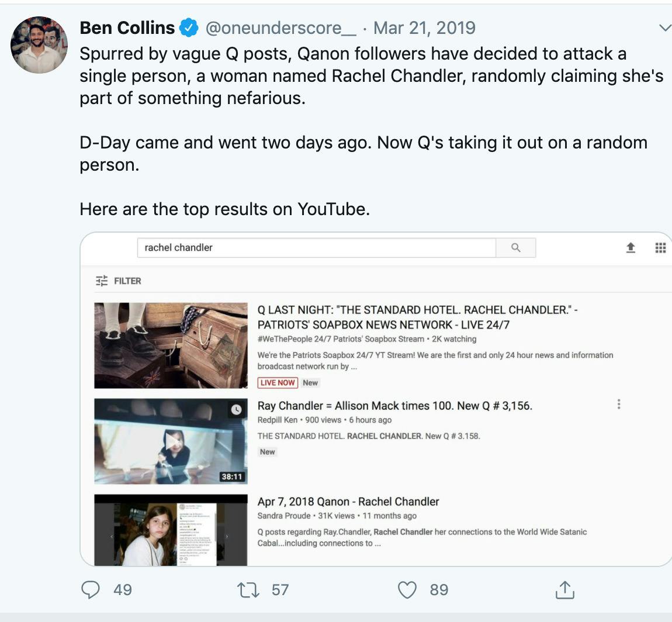Open the YouTube apps grid icon

coord(660,248)
